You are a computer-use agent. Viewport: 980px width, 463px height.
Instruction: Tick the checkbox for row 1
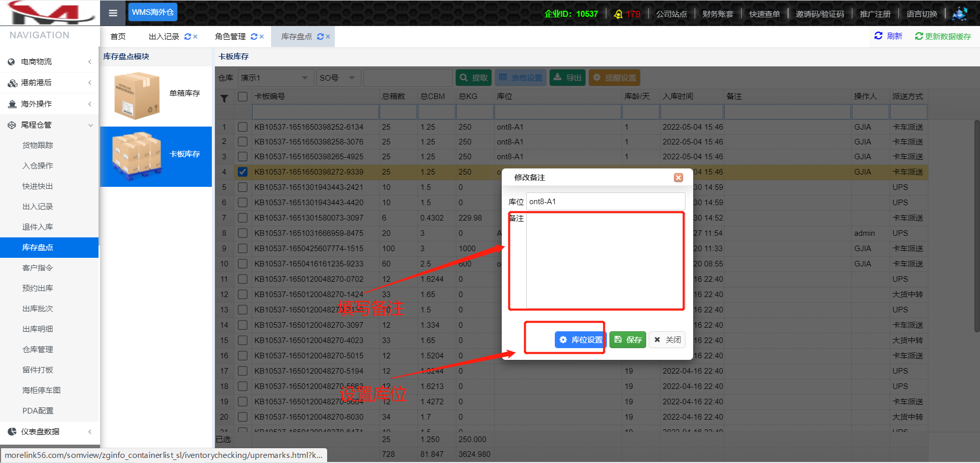coord(242,127)
